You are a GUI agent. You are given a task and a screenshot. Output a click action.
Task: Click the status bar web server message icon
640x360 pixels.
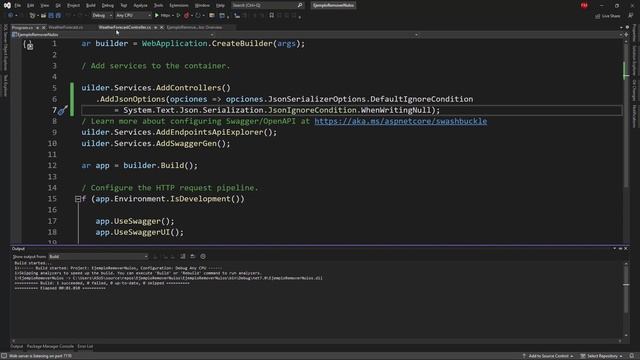point(4,356)
